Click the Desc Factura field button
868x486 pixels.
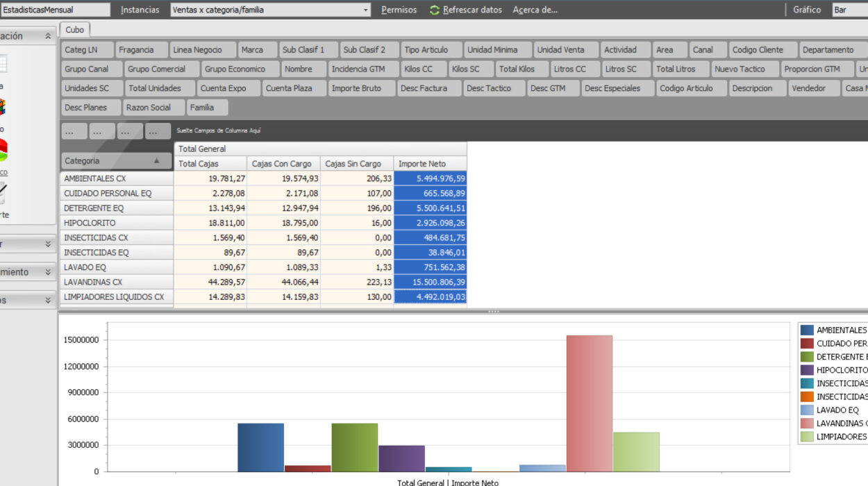(428, 89)
